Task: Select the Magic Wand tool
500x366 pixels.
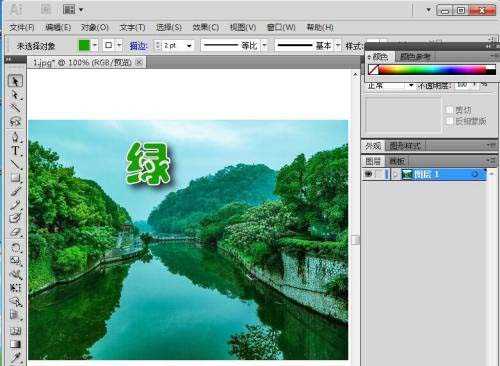Action: coord(15,108)
